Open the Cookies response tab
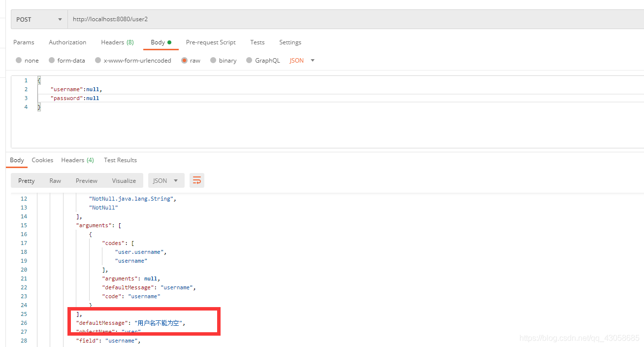Image resolution: width=644 pixels, height=347 pixels. click(x=42, y=160)
